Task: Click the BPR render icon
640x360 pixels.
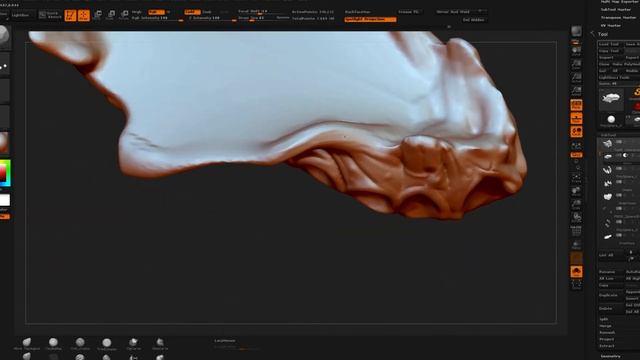Action: 576,31
